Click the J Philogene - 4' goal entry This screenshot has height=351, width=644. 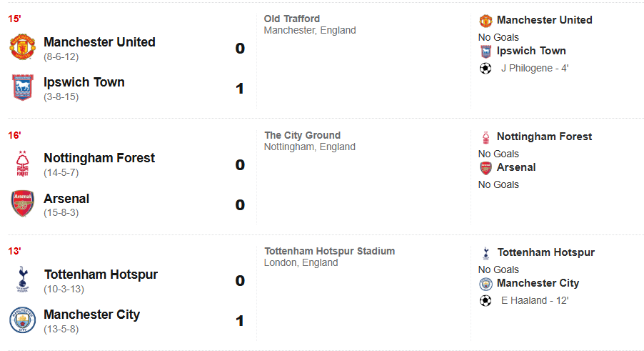click(534, 69)
